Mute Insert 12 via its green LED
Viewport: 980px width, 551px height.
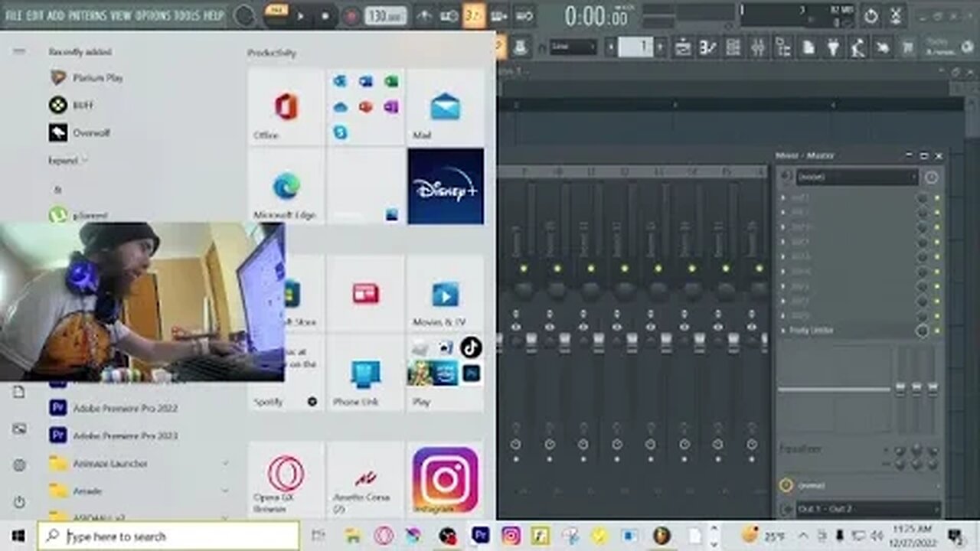[x=625, y=269]
